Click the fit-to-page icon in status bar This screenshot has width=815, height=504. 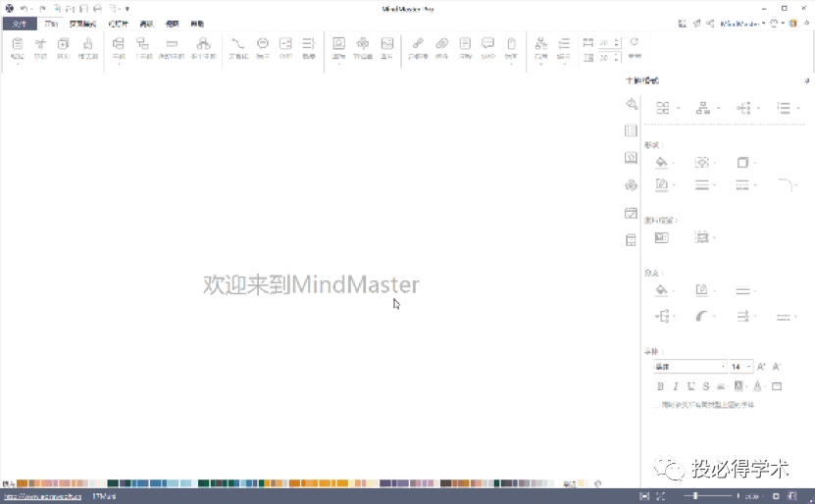pos(644,496)
